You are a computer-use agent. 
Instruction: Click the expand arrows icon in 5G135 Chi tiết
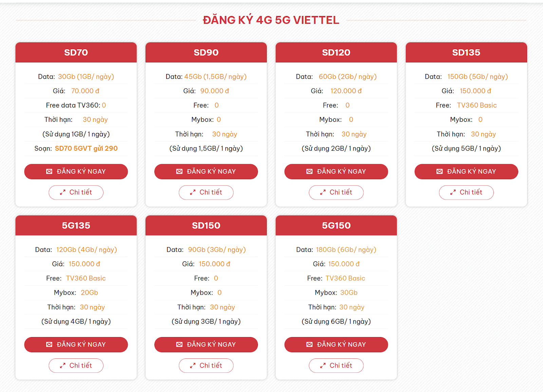pyautogui.click(x=63, y=366)
